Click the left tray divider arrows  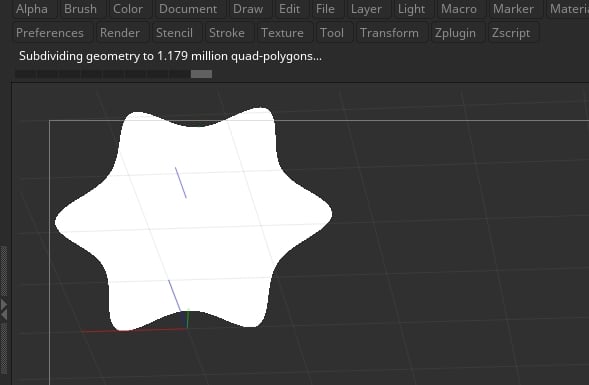[x=4, y=309]
